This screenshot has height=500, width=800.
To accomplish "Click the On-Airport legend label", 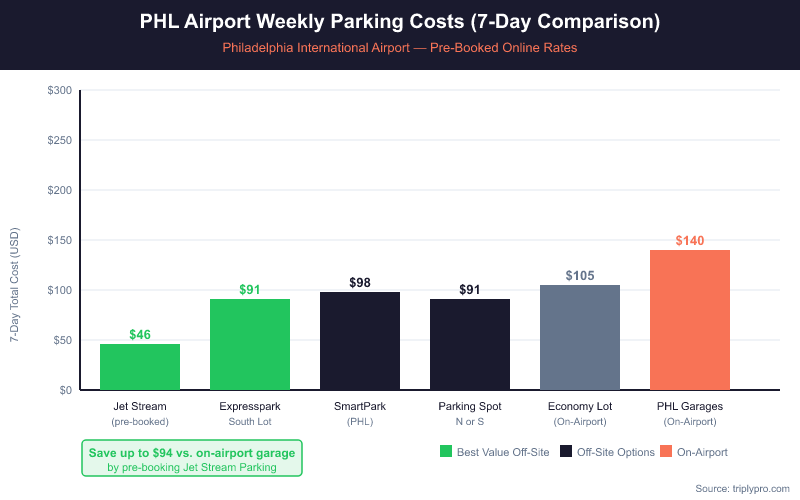I will click(x=703, y=452).
